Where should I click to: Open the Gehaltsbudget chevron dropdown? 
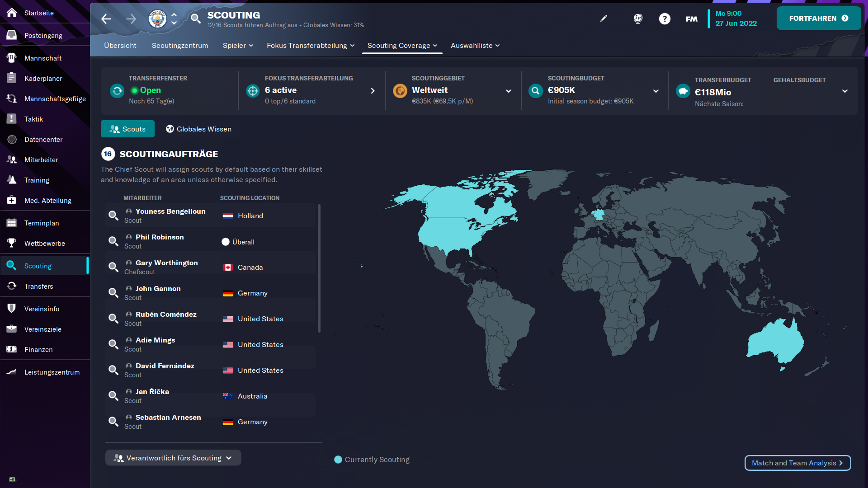845,91
